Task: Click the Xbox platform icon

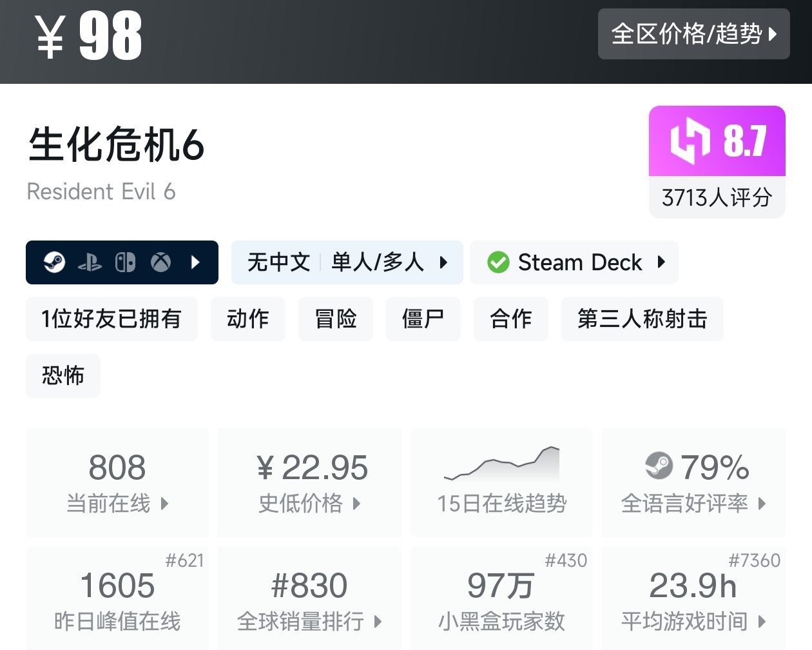Action: click(160, 262)
